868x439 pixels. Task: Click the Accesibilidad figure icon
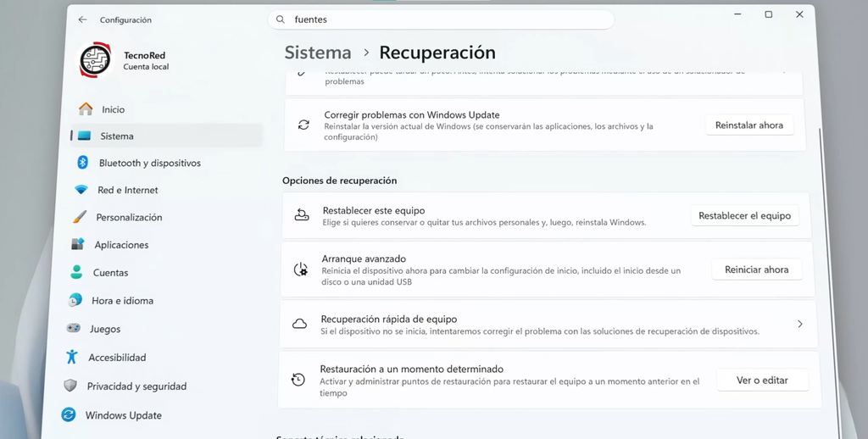point(71,357)
